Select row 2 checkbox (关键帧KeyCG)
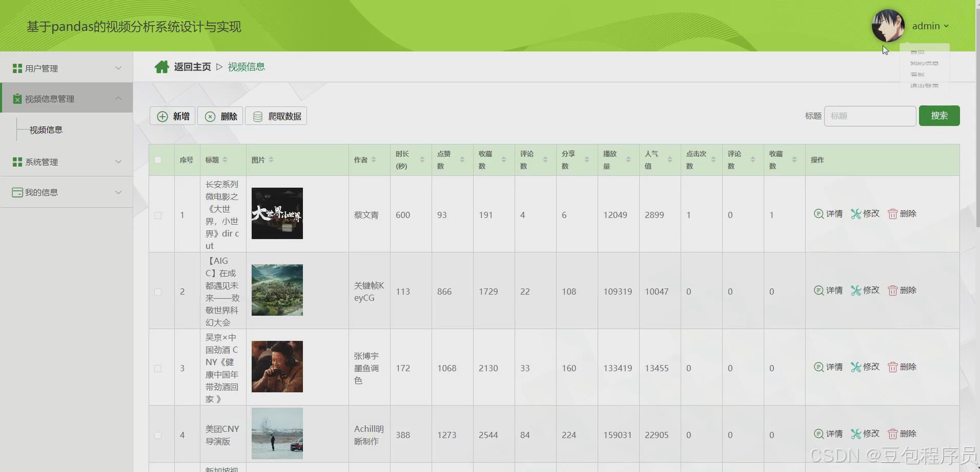The image size is (980, 472). point(158,292)
